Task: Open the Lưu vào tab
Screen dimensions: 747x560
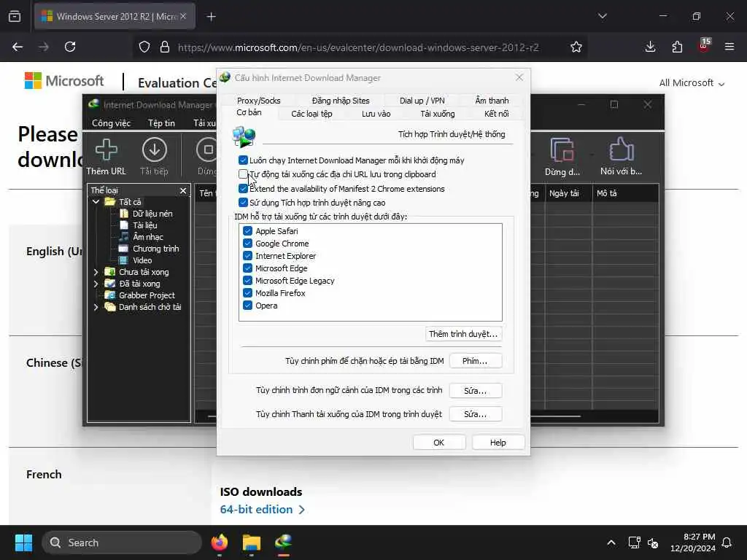Action: 376,114
